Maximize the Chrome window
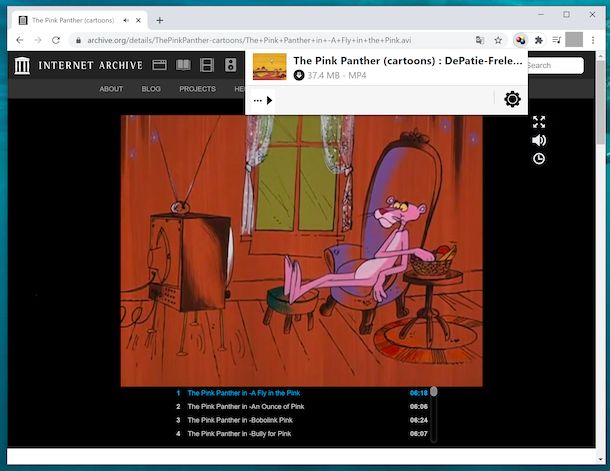This screenshot has width=610, height=471. point(566,14)
